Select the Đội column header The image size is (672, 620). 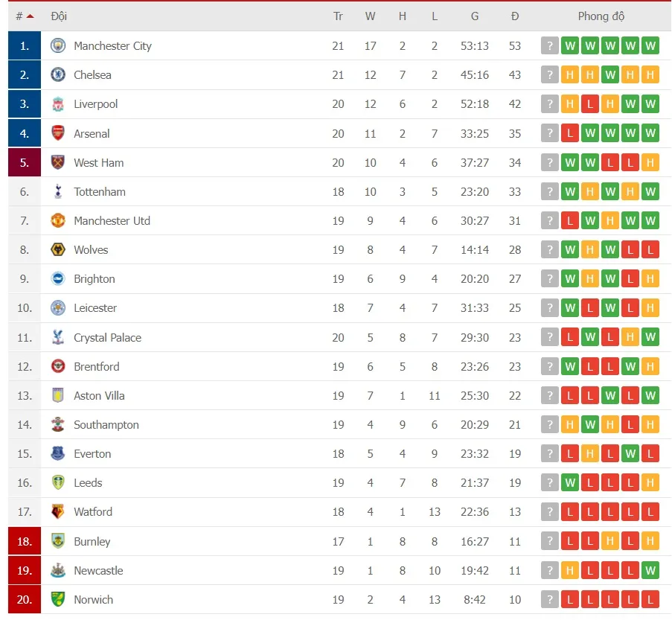tap(60, 16)
